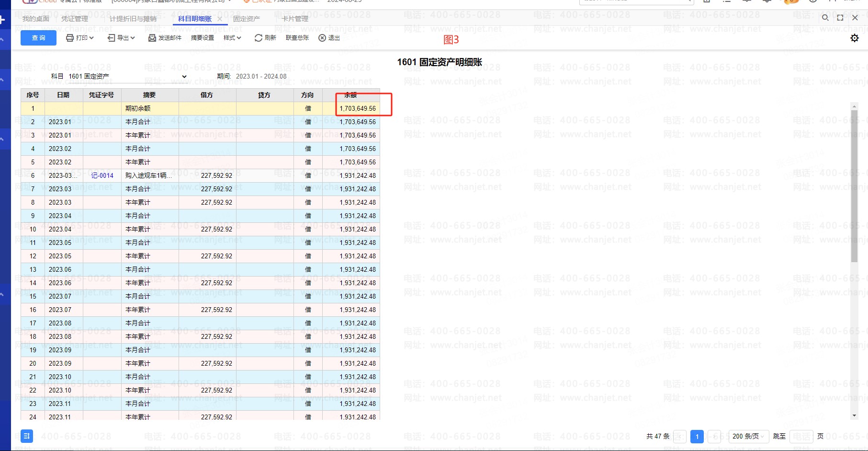Click the 跳至 page number input
868x451 pixels.
tap(801, 436)
